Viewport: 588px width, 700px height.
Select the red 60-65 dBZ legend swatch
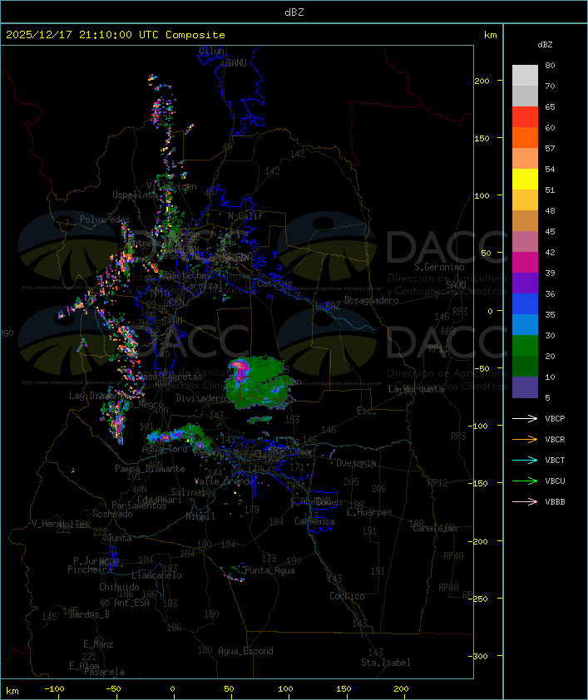[525, 117]
